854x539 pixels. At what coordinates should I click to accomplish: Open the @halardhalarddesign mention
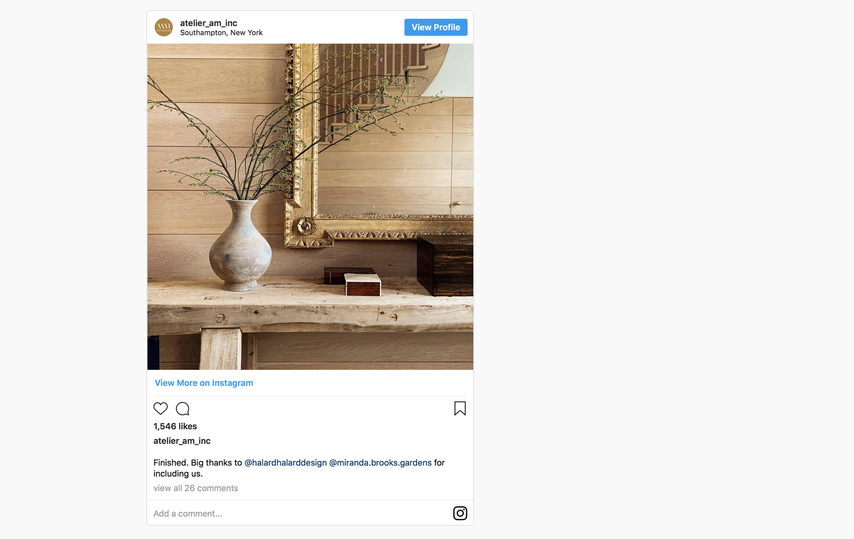tap(285, 462)
